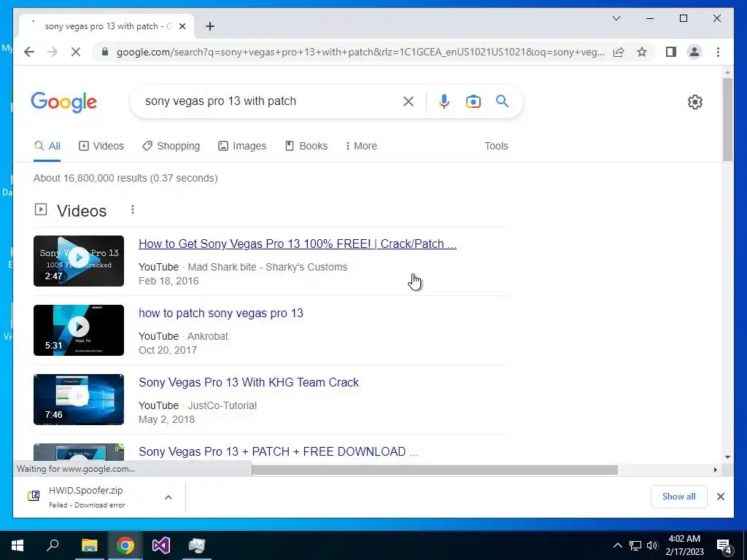Bookmark this page with the star

pos(642,52)
